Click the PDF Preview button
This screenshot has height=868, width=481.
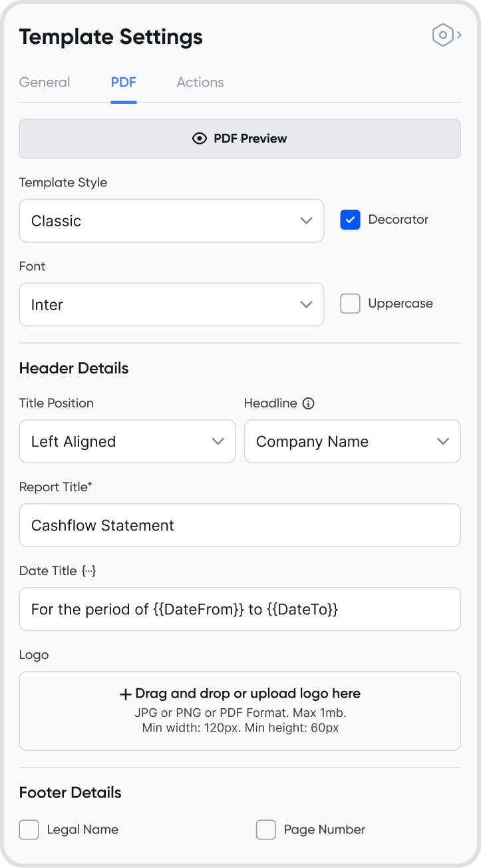coord(240,138)
